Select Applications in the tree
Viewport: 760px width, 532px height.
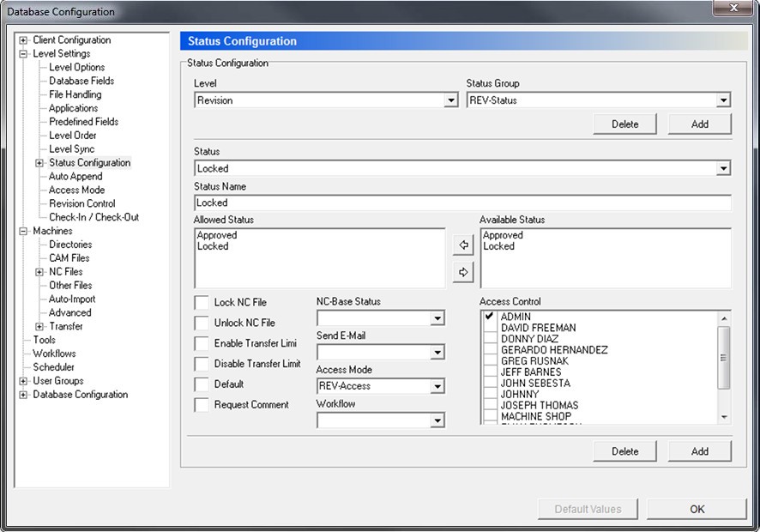pos(73,108)
